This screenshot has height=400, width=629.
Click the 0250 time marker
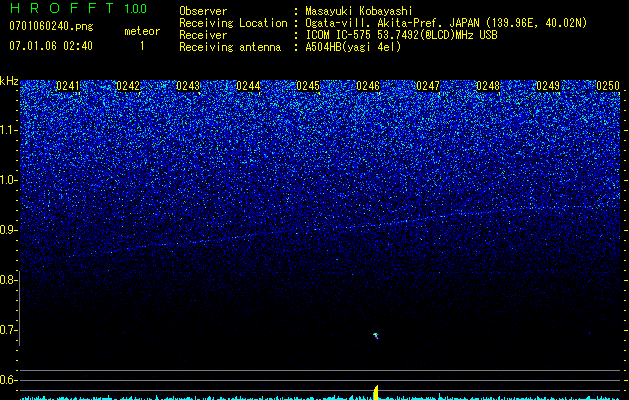(608, 86)
